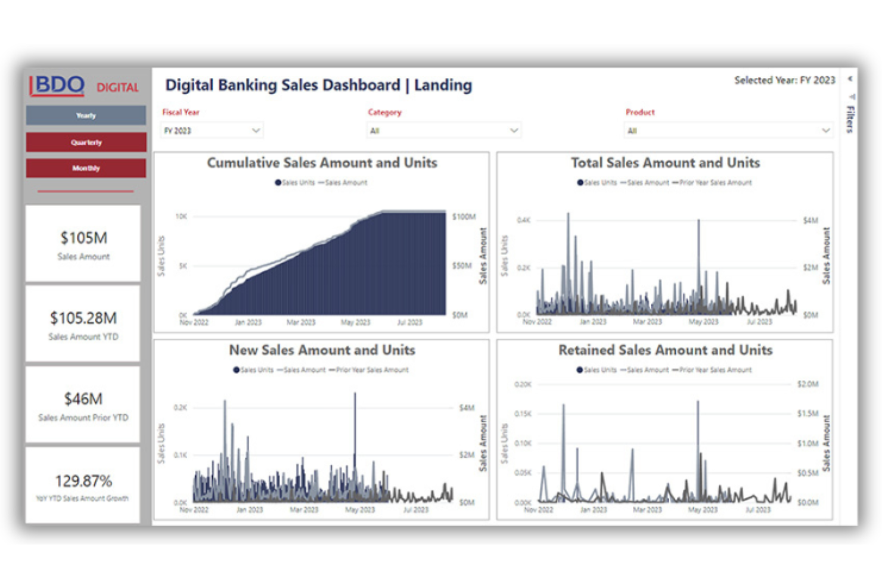
Task: Click Sales Units legend marker in Retained Sales chart
Action: point(580,370)
